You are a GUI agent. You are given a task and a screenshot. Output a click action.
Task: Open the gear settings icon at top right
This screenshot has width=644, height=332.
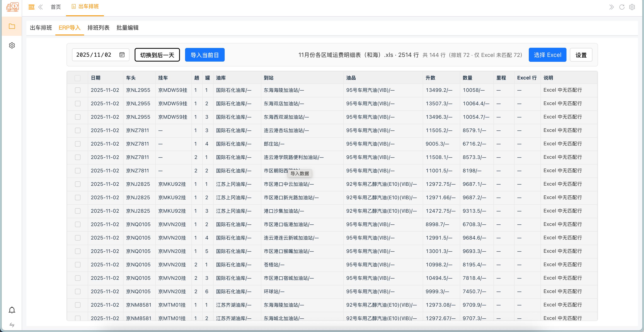(632, 7)
